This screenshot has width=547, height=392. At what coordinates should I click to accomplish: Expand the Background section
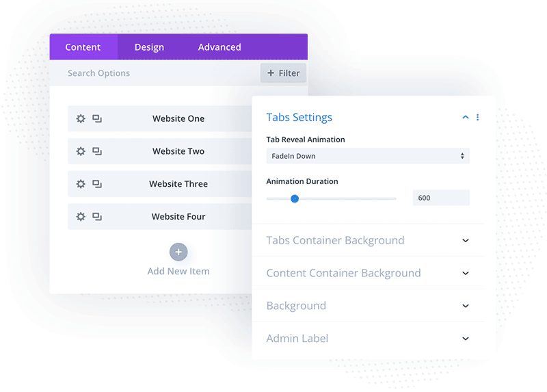pos(466,306)
